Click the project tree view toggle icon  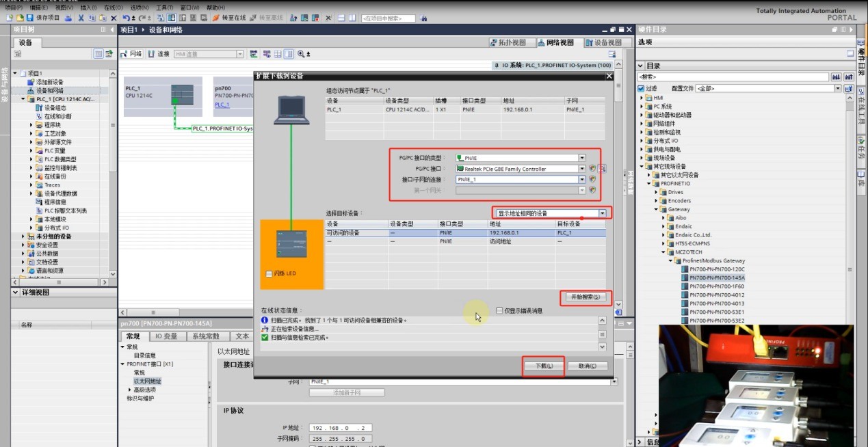pos(98,54)
